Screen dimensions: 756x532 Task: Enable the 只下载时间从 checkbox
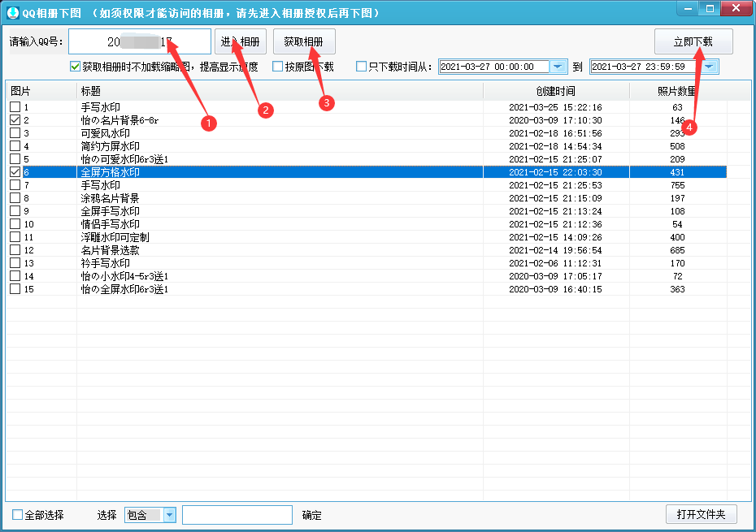361,67
